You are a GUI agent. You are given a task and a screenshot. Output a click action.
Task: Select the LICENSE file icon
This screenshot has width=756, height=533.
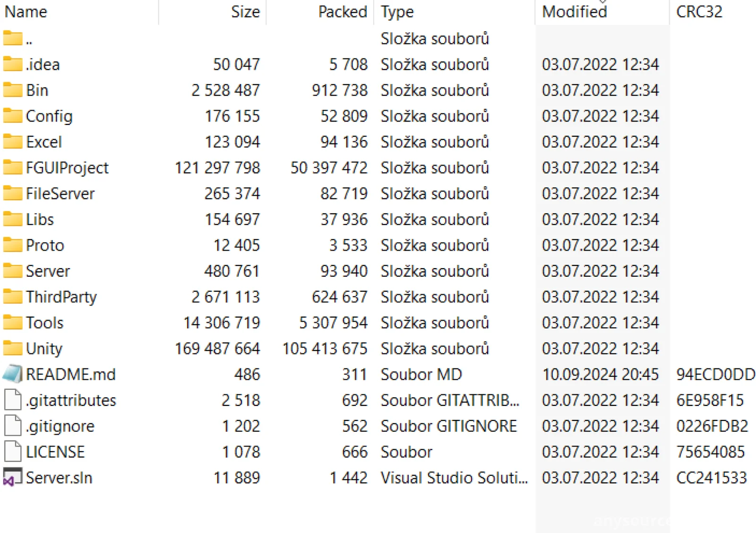click(x=13, y=452)
